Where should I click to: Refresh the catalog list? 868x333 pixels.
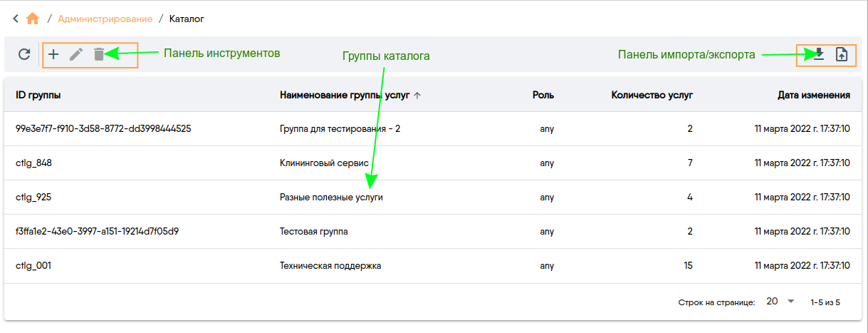pyautogui.click(x=24, y=54)
